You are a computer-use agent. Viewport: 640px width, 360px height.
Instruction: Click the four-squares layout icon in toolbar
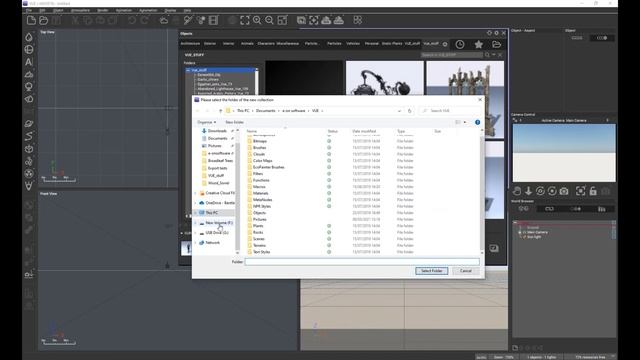(x=358, y=20)
